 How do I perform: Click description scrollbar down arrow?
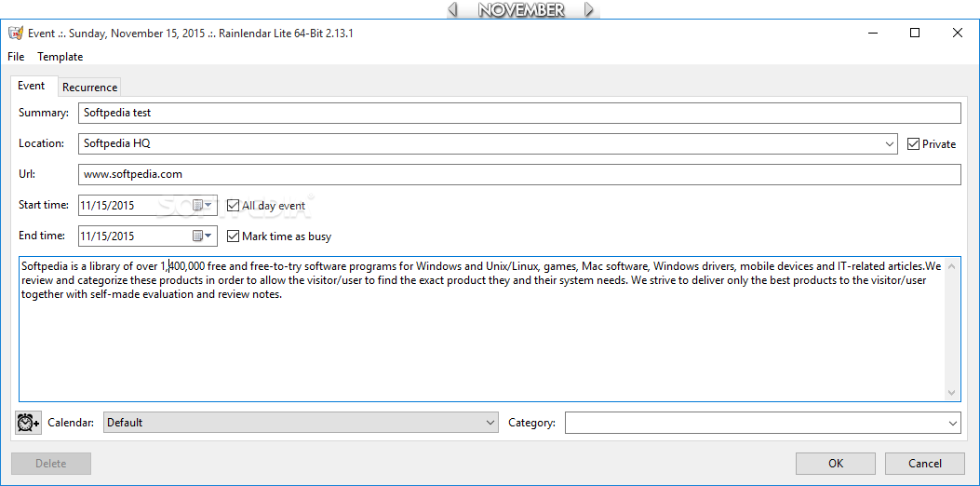tap(952, 392)
